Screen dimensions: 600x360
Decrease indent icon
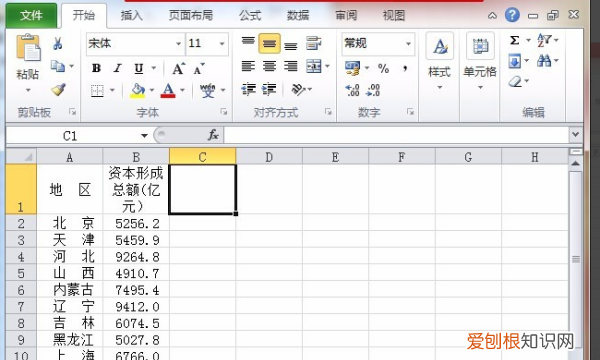pyautogui.click(x=249, y=90)
